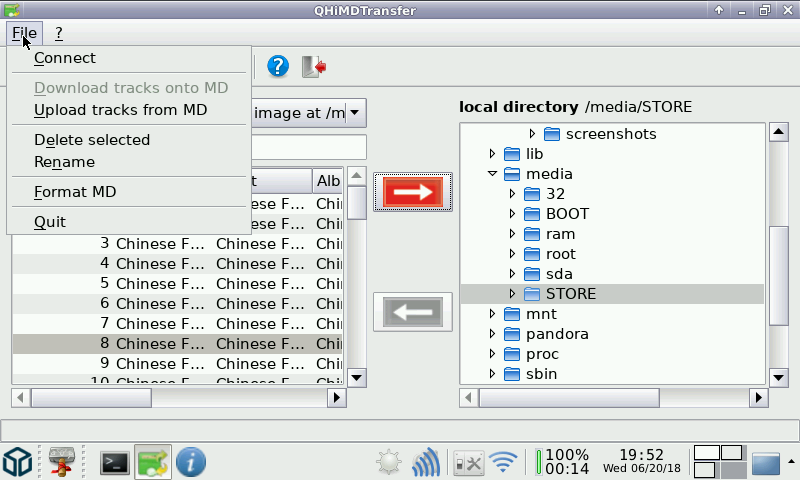The height and width of the screenshot is (480, 800).
Task: Select Connect from the File menu
Action: tap(129, 58)
